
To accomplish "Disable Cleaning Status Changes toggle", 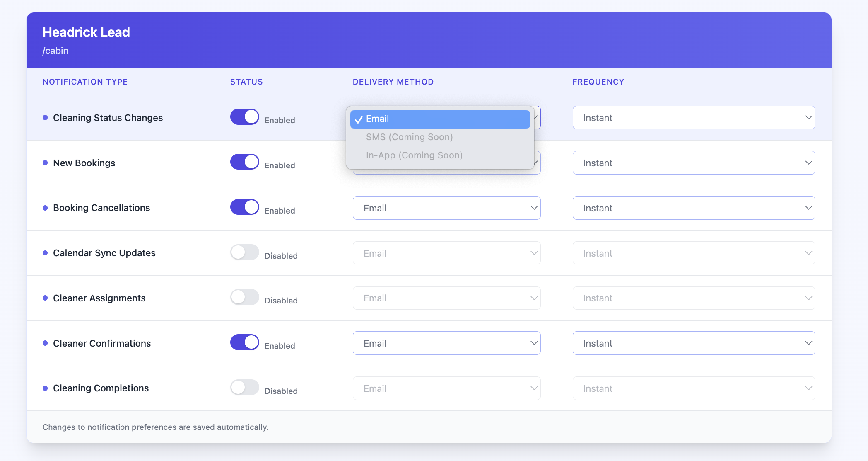I will [244, 117].
